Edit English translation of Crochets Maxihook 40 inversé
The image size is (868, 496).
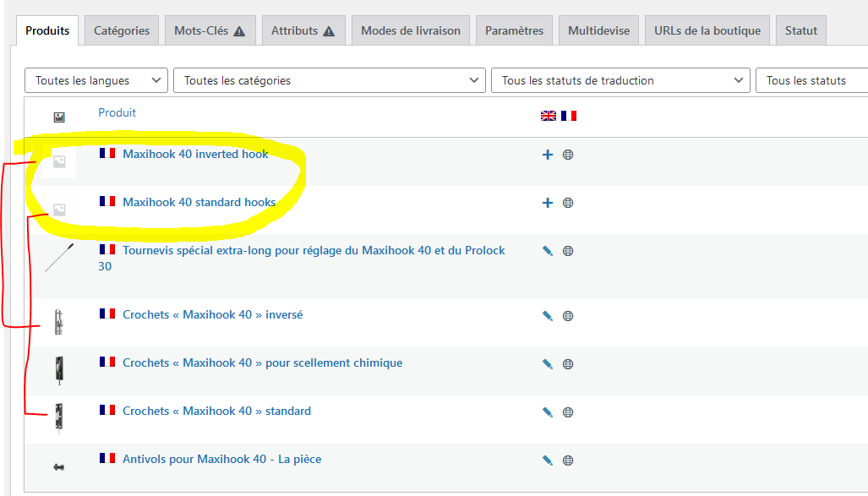(548, 315)
